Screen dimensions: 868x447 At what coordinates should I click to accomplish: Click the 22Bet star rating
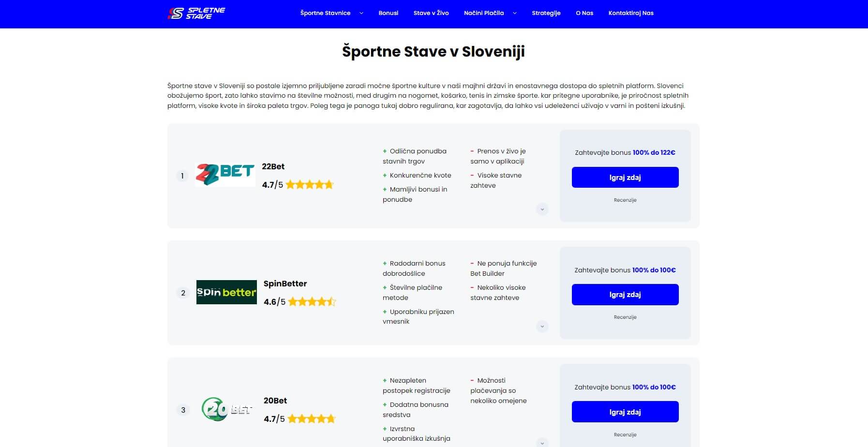point(310,184)
